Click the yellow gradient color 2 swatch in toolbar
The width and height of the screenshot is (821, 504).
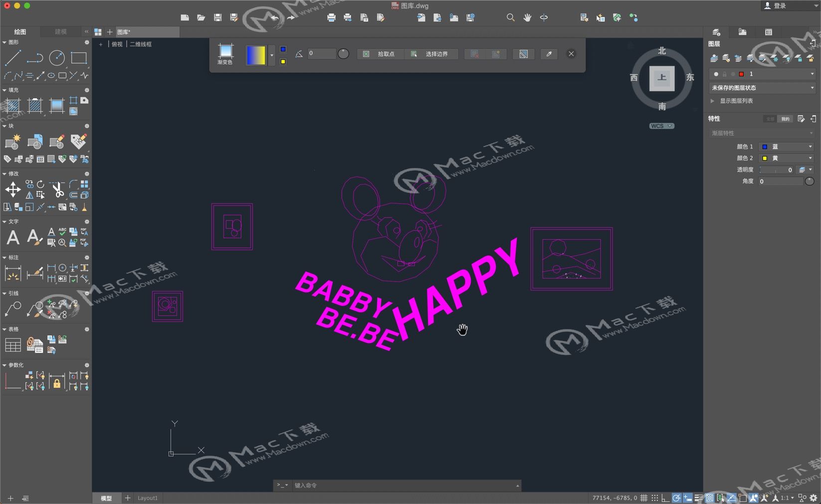tap(283, 61)
